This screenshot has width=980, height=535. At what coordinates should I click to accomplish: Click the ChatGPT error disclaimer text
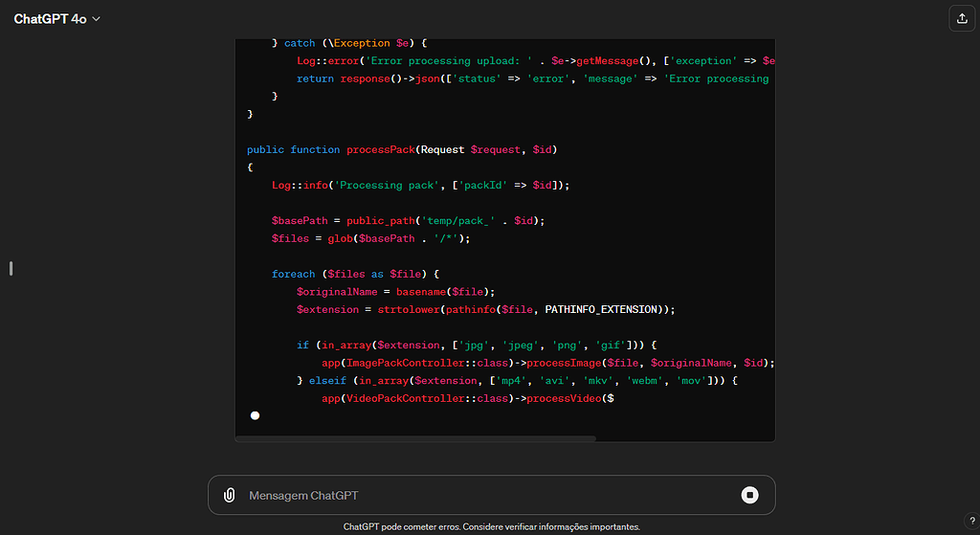pyautogui.click(x=491, y=526)
